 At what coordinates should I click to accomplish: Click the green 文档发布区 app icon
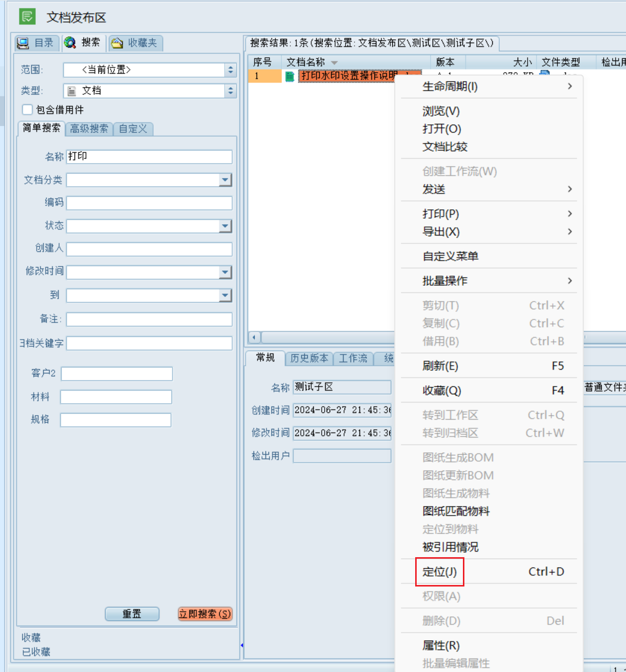(x=27, y=16)
